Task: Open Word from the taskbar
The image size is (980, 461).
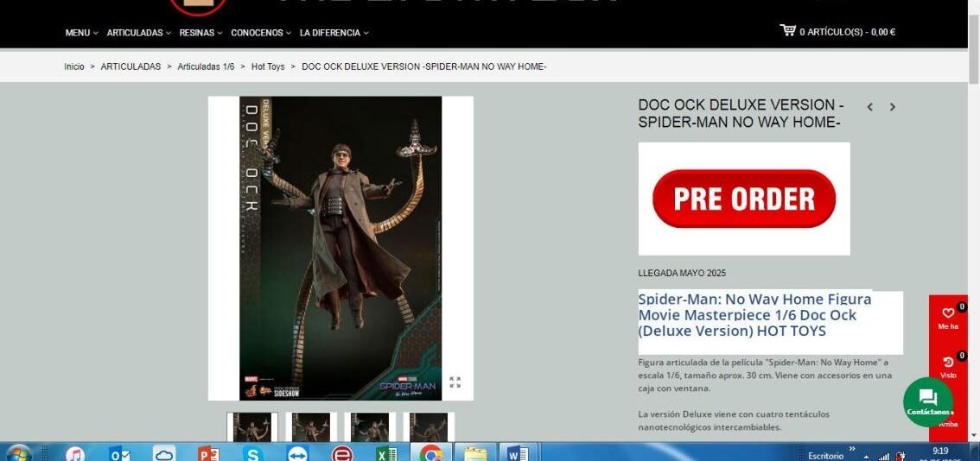Action: click(518, 453)
